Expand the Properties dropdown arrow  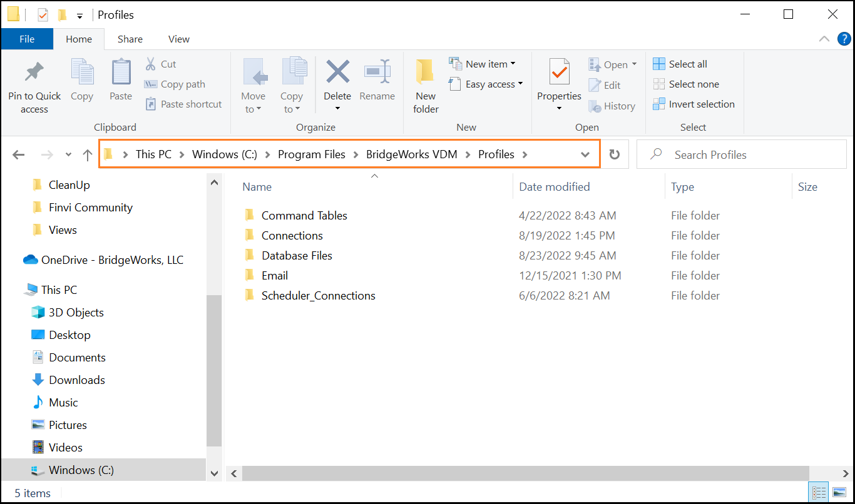[x=559, y=109]
